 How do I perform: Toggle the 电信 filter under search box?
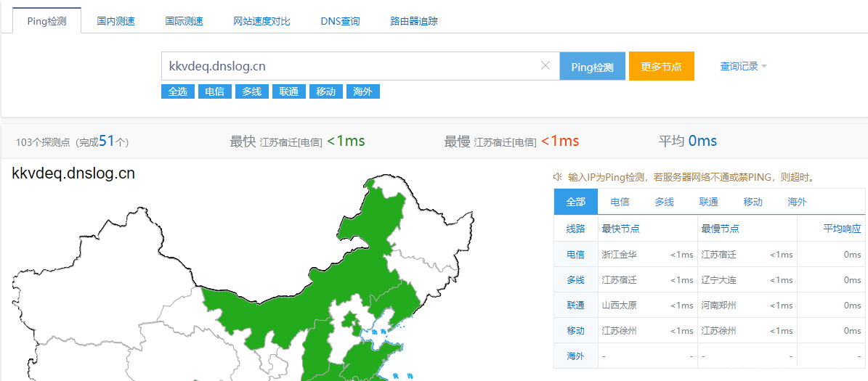[x=215, y=91]
